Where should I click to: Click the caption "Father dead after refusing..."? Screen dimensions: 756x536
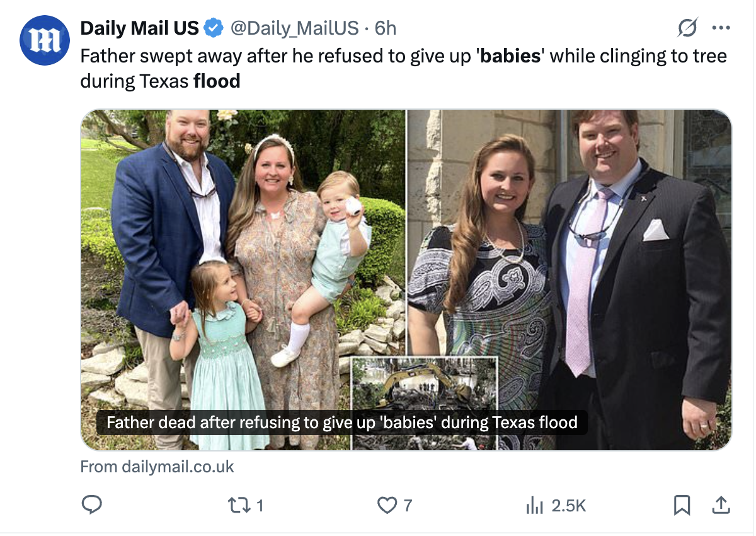pyautogui.click(x=341, y=422)
